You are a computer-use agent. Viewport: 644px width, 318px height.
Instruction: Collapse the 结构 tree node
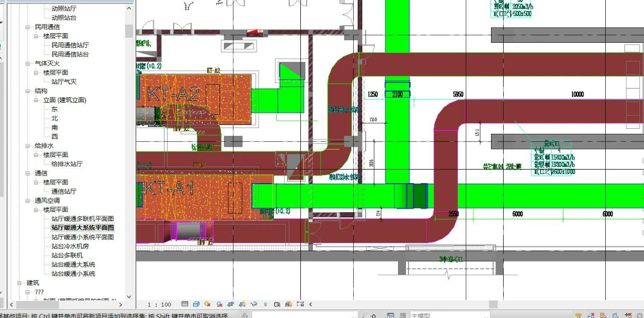(28, 91)
